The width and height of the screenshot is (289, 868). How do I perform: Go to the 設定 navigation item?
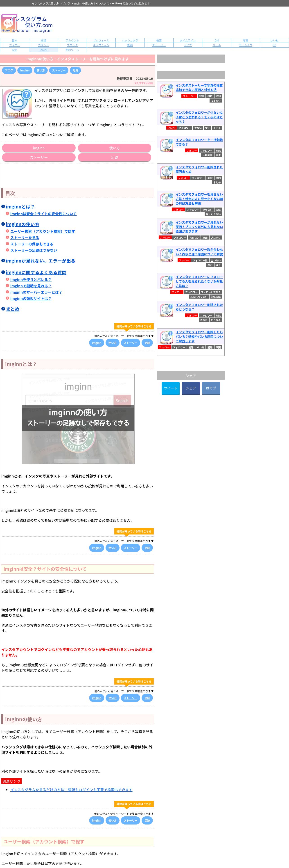click(x=14, y=50)
